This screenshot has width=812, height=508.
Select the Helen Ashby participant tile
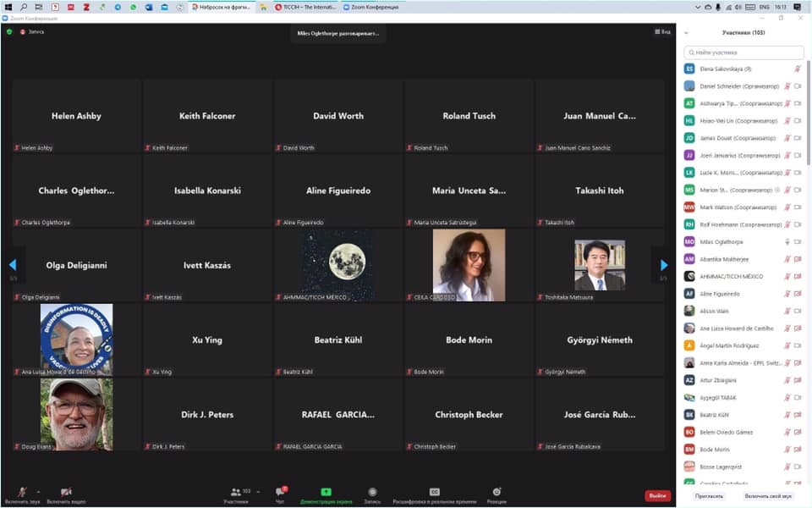(77, 116)
